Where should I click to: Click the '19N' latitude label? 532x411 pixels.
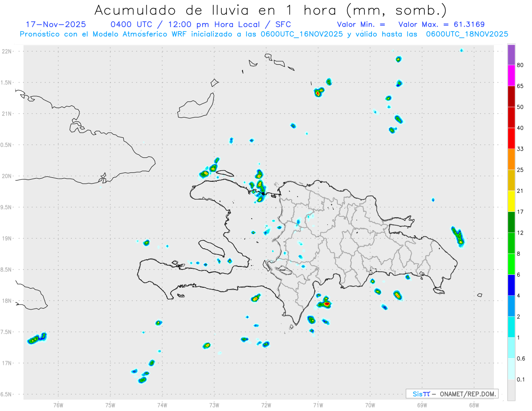[7, 238]
